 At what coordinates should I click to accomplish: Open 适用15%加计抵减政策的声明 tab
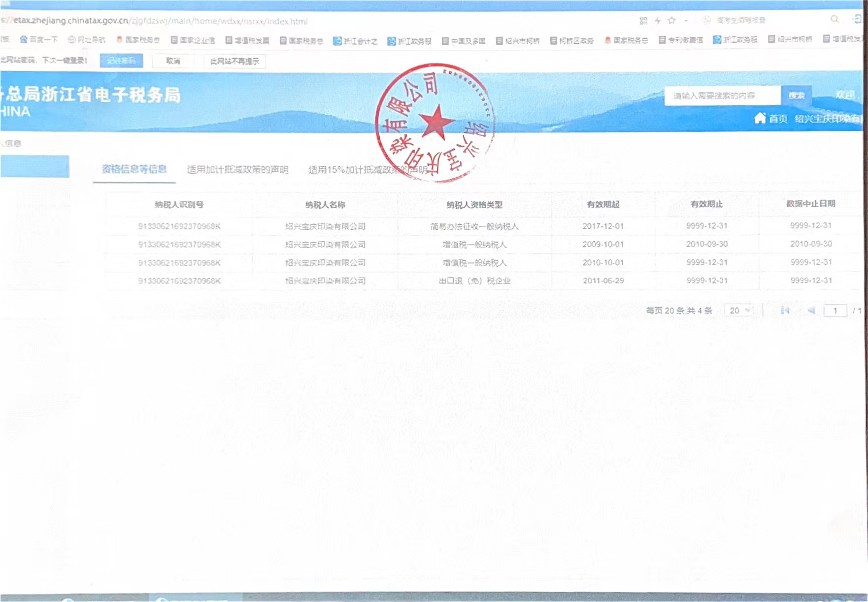click(x=367, y=170)
